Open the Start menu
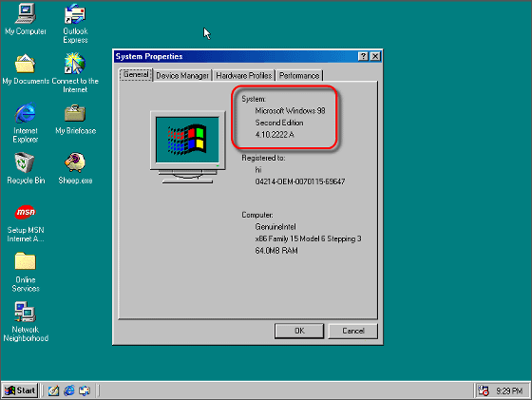 click(x=20, y=390)
